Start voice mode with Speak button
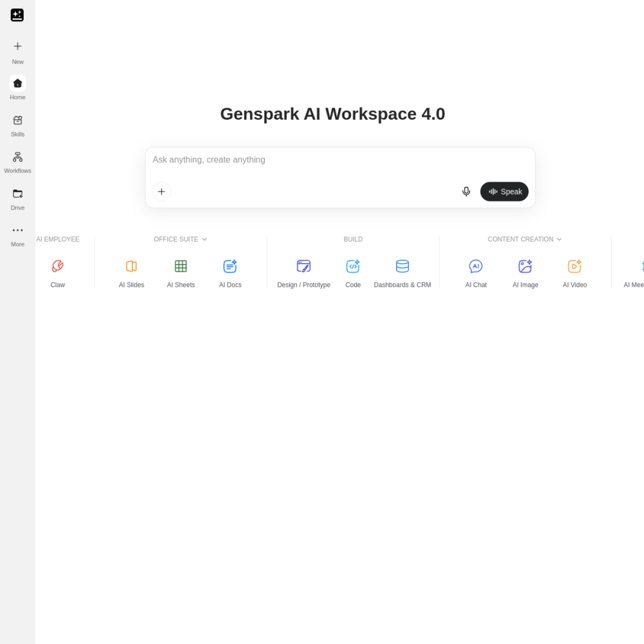The height and width of the screenshot is (644, 644). point(504,191)
